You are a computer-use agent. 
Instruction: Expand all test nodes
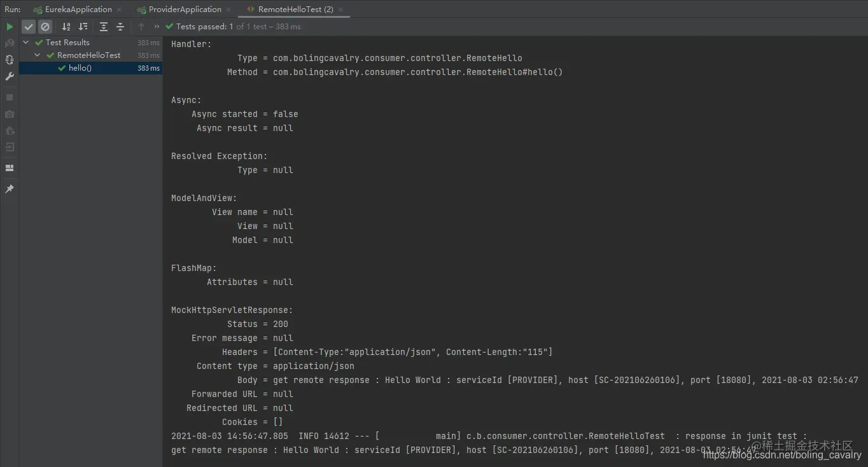click(x=104, y=27)
